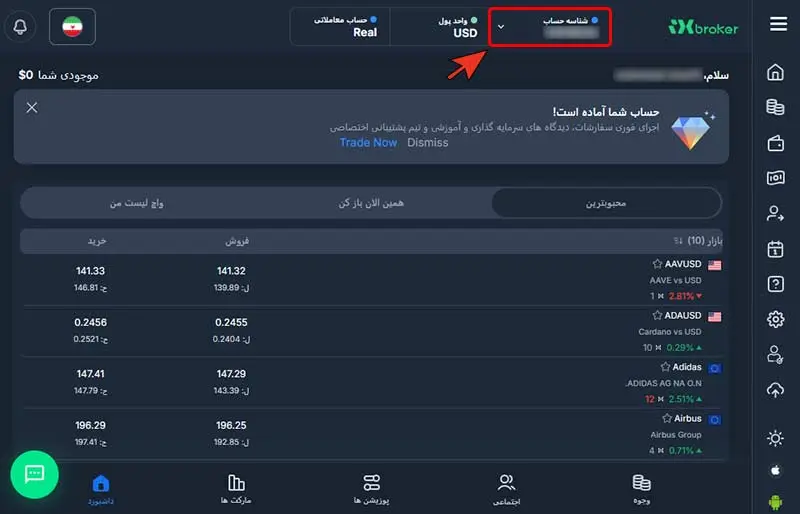Image resolution: width=800 pixels, height=514 pixels.
Task: Open the live chat bubble
Action: 34,474
